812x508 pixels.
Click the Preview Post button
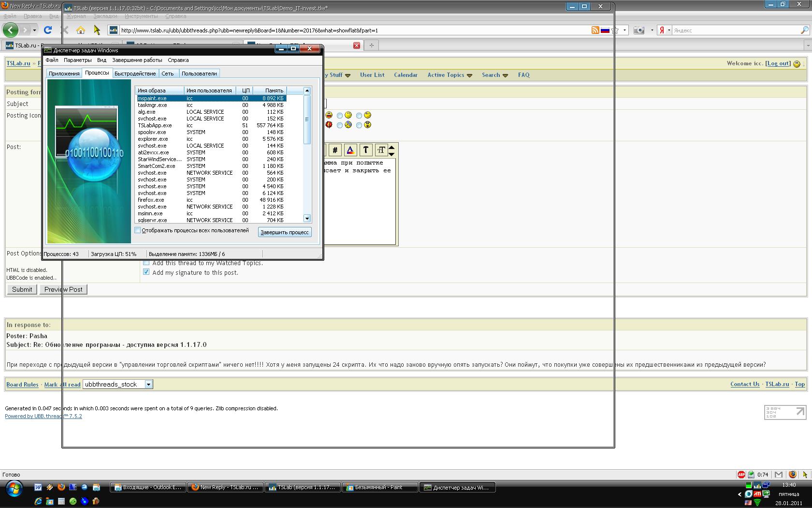point(63,289)
